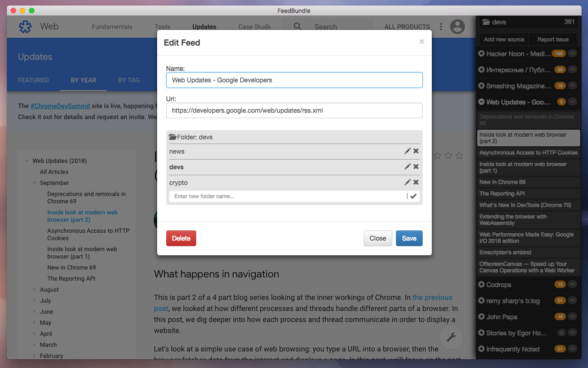This screenshot has height=368, width=588.
Task: Open dropdown arrow for Smashing Magazine feed
Action: coord(572,86)
